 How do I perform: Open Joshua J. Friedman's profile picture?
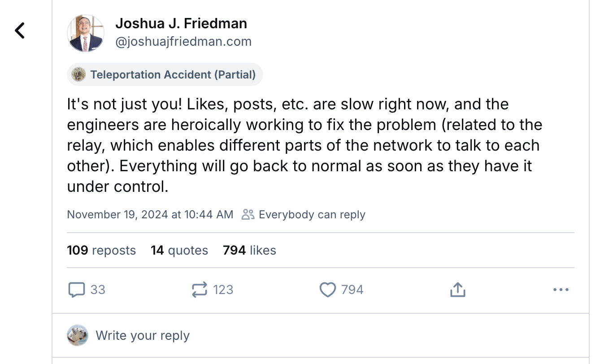click(86, 33)
